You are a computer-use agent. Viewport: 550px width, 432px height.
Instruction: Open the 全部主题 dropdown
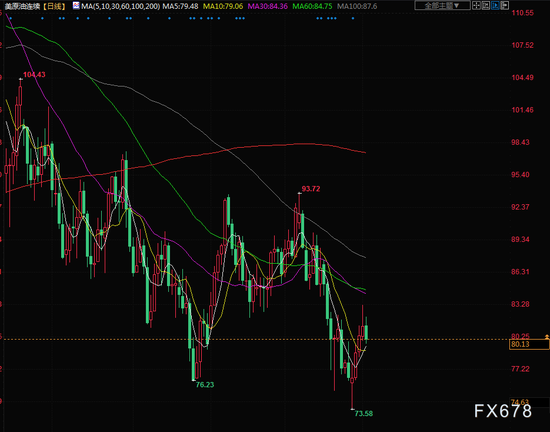tap(442, 6)
